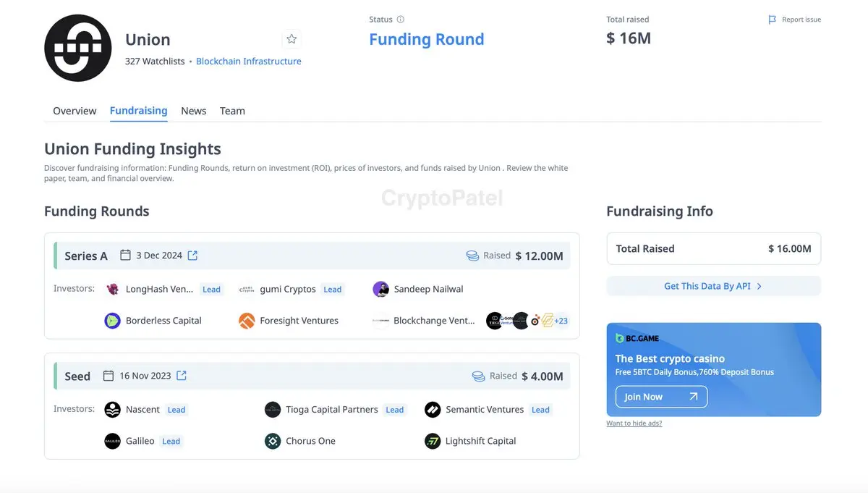868x493 pixels.
Task: Click the Lead tag next to Tioga Capital
Action: [x=395, y=410]
